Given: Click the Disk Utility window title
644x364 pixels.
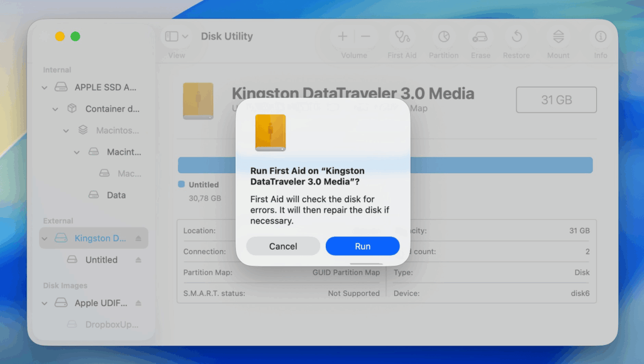Looking at the screenshot, I should pyautogui.click(x=226, y=36).
